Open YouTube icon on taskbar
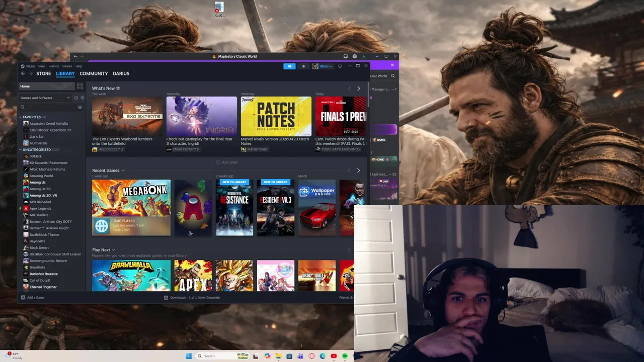 334,356
